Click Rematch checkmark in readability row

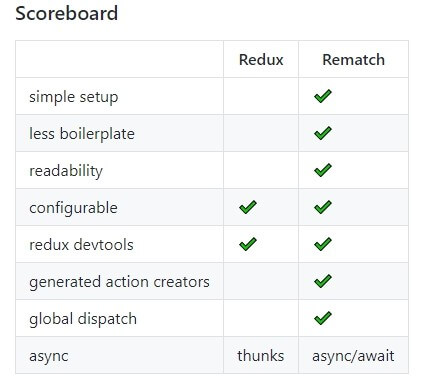coord(323,170)
